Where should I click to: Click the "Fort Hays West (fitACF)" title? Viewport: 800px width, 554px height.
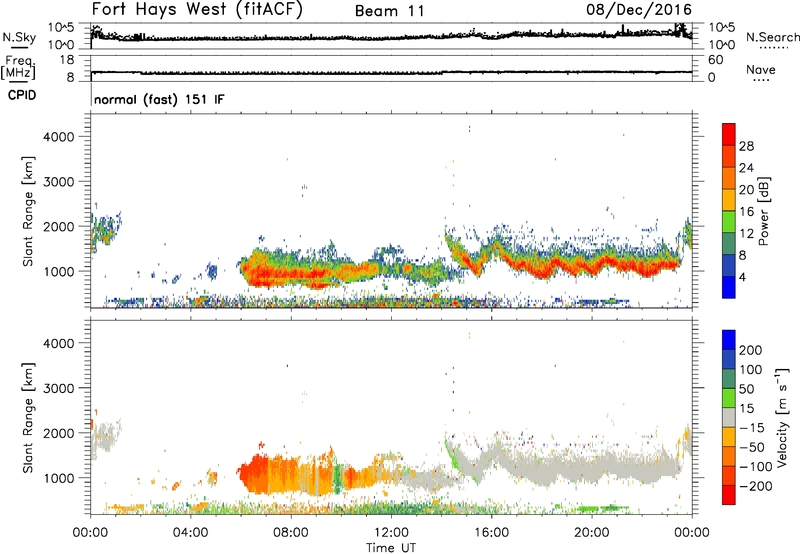[x=197, y=9]
